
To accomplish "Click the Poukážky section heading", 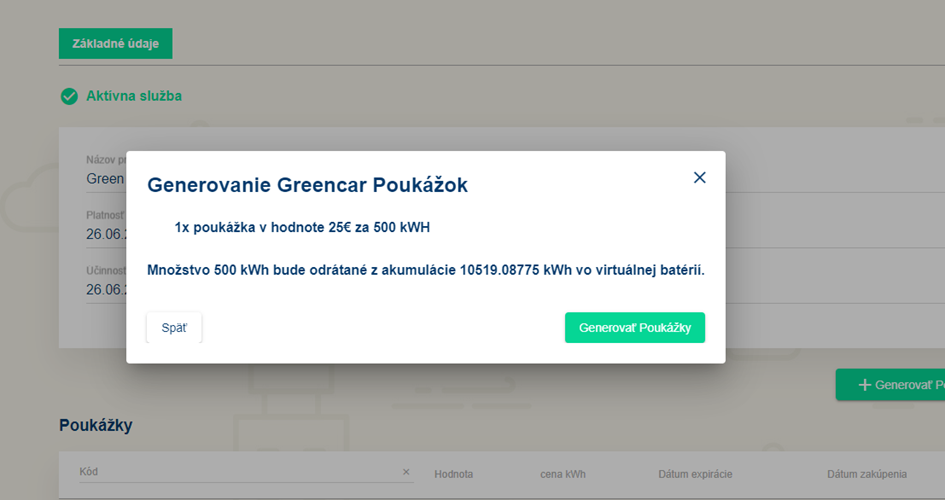I will click(x=96, y=425).
